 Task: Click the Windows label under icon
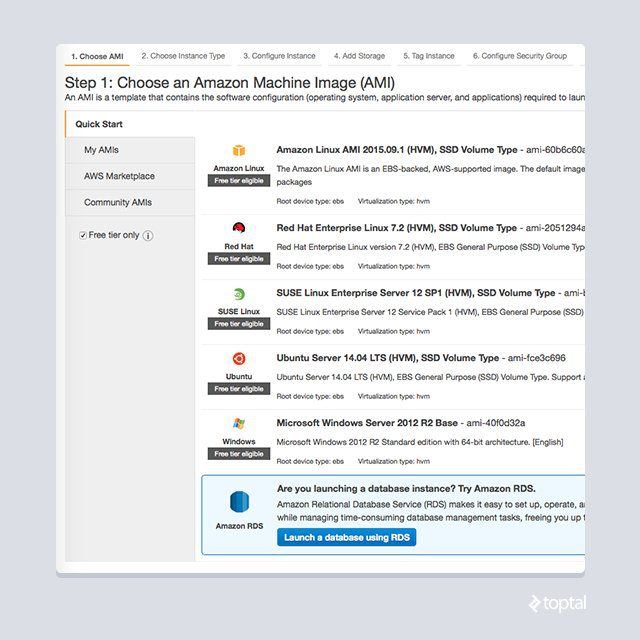pos(239,442)
